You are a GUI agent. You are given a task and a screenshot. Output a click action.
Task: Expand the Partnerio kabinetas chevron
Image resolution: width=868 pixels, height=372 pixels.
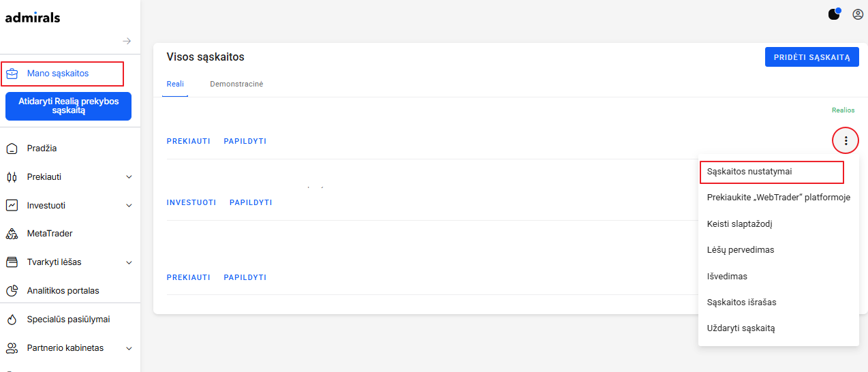(129, 348)
